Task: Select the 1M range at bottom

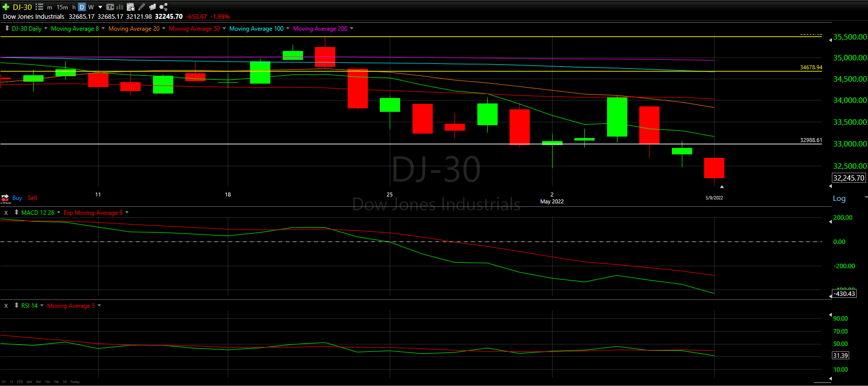Action: pos(47,382)
